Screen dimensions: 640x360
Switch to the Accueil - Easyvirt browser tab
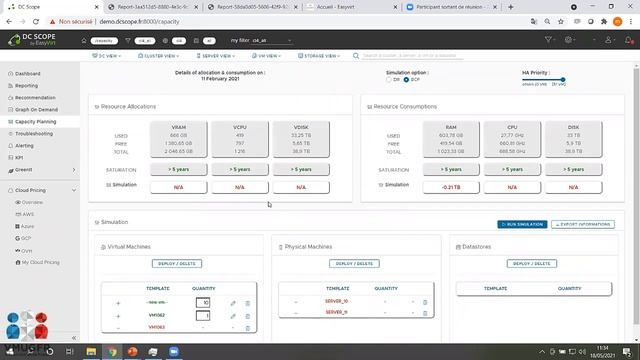click(x=351, y=7)
